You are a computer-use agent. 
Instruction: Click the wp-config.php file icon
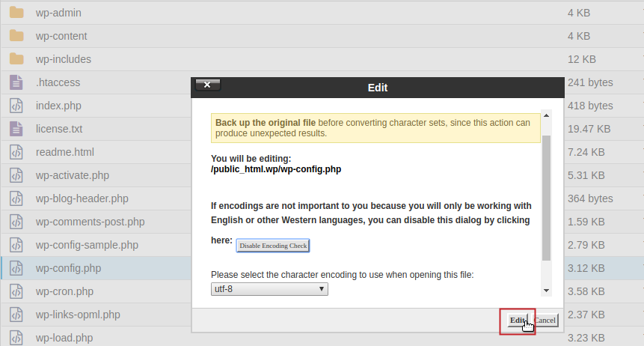[17, 268]
